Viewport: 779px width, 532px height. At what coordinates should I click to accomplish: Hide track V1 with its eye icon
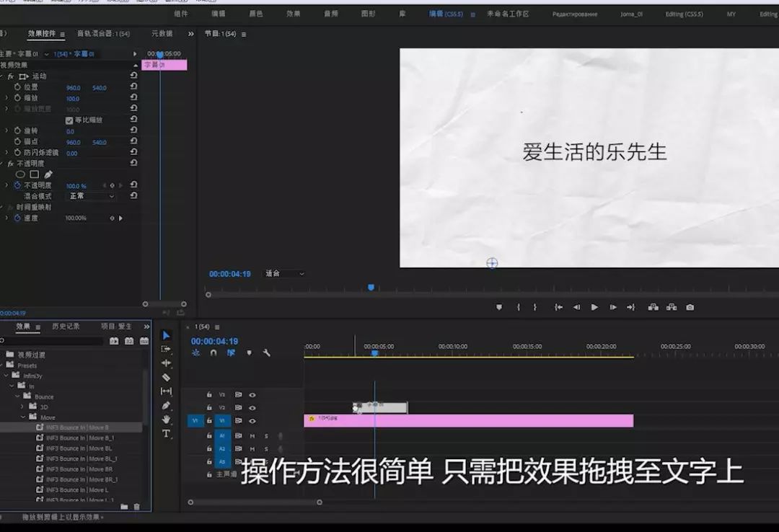252,420
